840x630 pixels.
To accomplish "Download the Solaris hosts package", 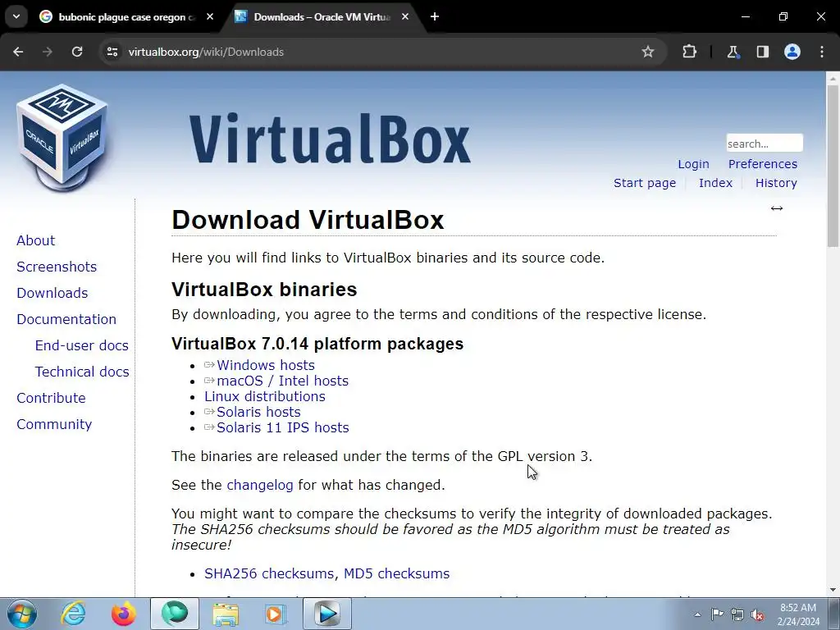I will 258,412.
